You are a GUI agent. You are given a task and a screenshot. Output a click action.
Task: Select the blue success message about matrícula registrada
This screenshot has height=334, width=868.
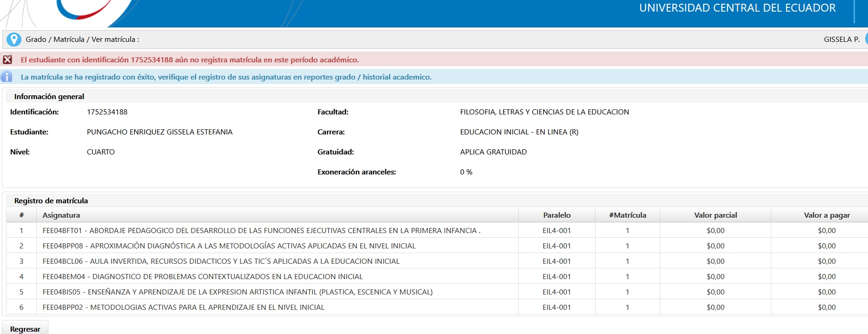226,77
